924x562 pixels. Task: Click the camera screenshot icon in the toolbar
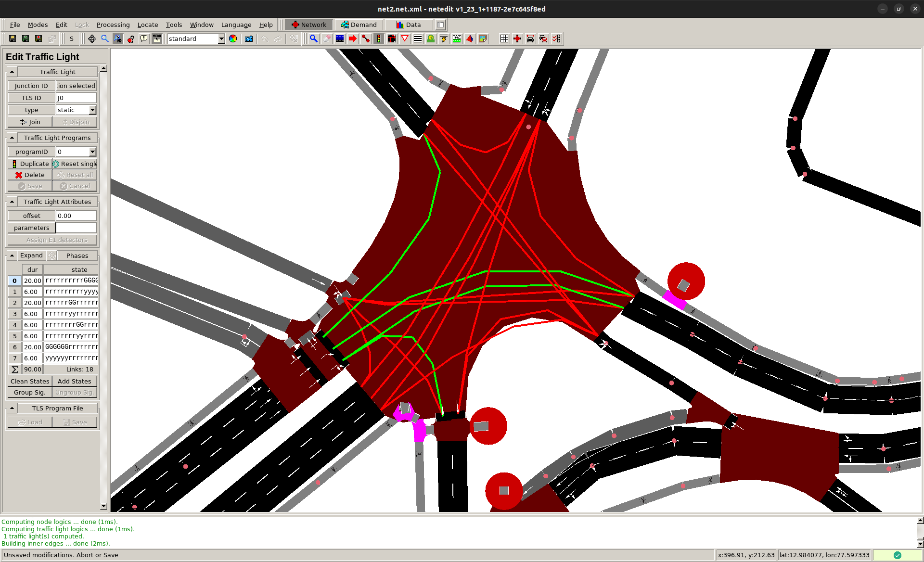click(x=249, y=38)
